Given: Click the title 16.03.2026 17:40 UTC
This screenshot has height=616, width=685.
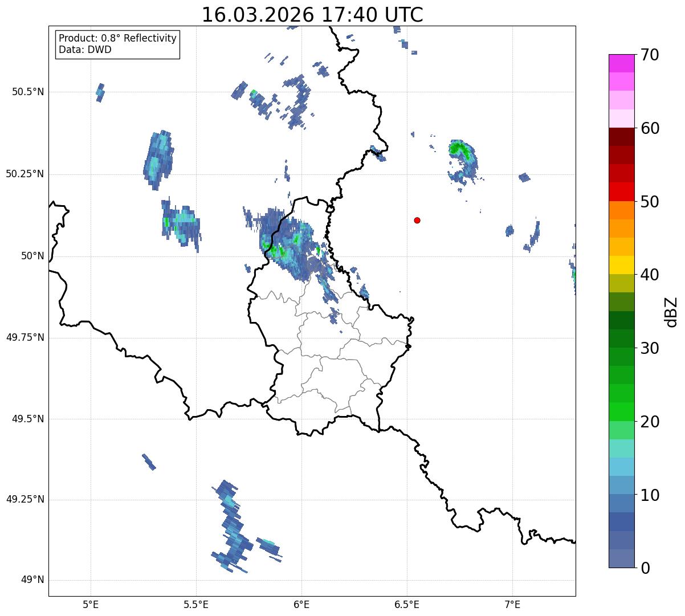Looking at the screenshot, I should [312, 14].
